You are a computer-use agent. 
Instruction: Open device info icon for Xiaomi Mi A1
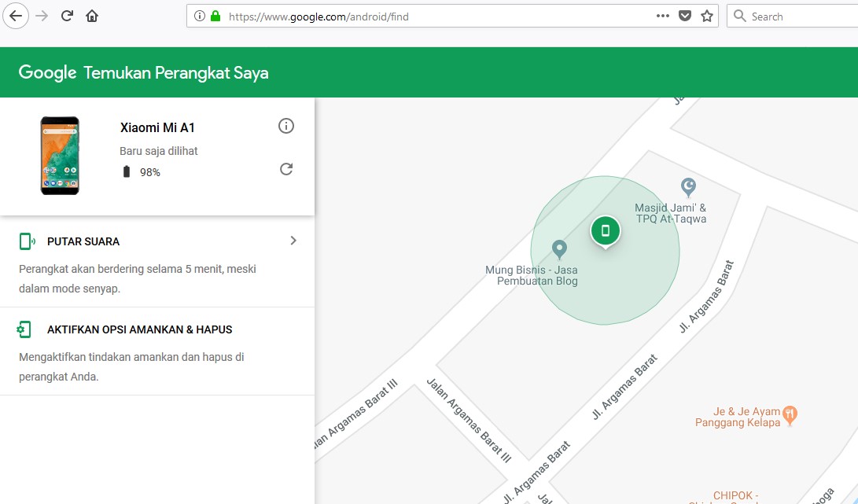286,127
